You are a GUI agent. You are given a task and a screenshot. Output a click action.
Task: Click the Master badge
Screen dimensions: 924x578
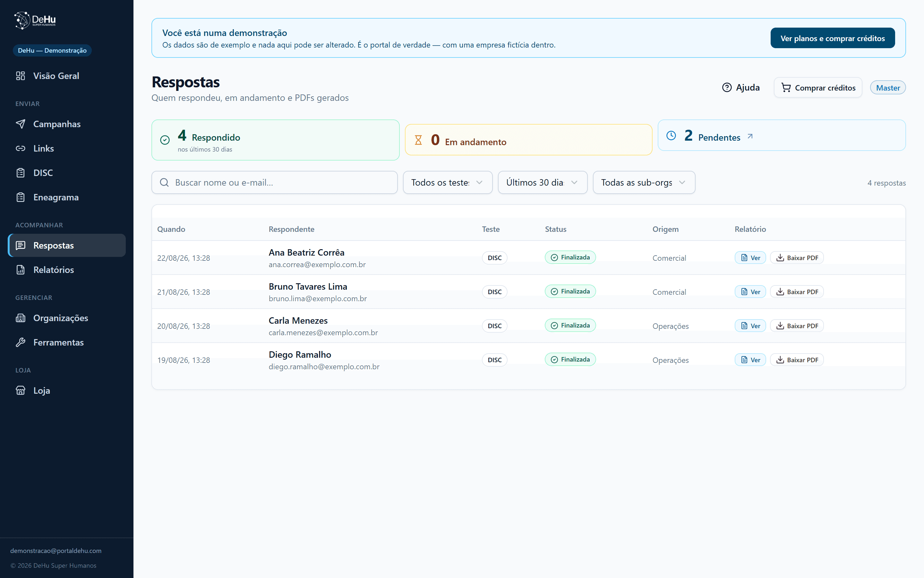(888, 88)
